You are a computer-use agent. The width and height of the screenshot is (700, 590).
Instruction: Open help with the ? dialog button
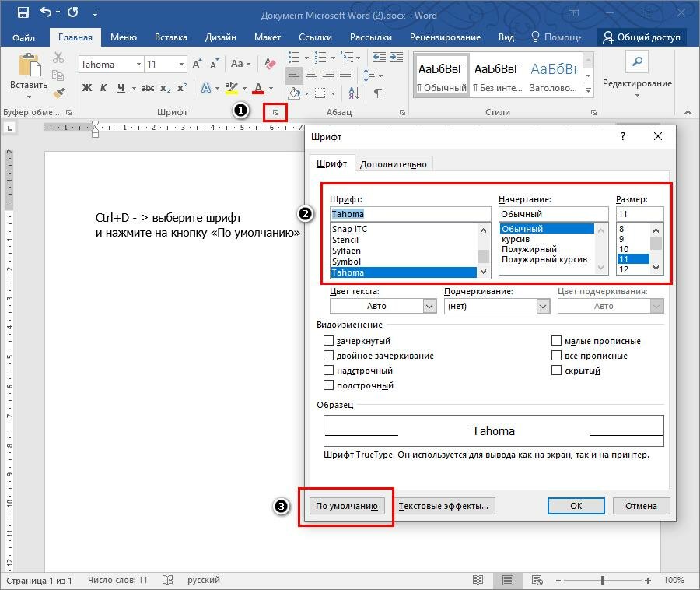623,136
